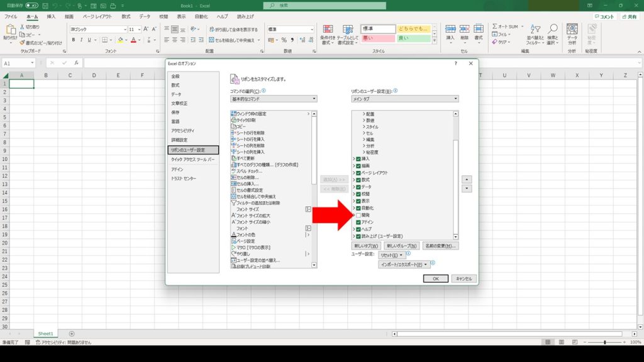Open the メイン タブ ribbon dropdown
644x362 pixels.
click(404, 99)
